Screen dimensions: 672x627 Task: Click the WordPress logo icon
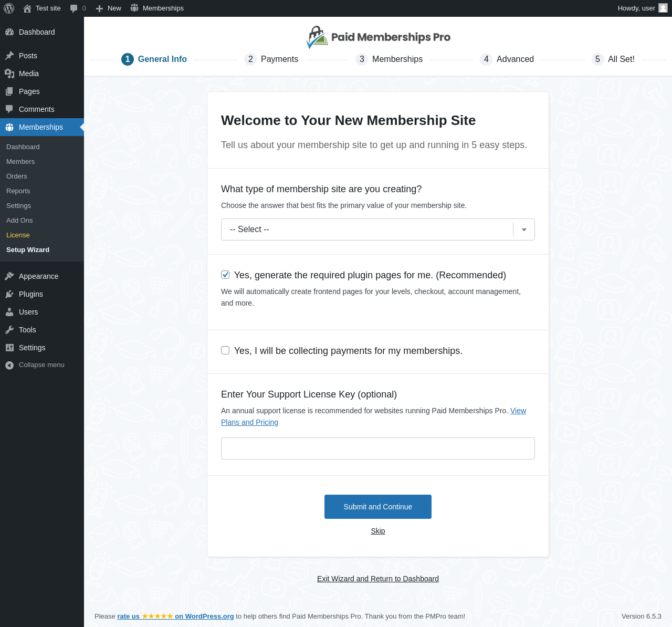click(9, 8)
